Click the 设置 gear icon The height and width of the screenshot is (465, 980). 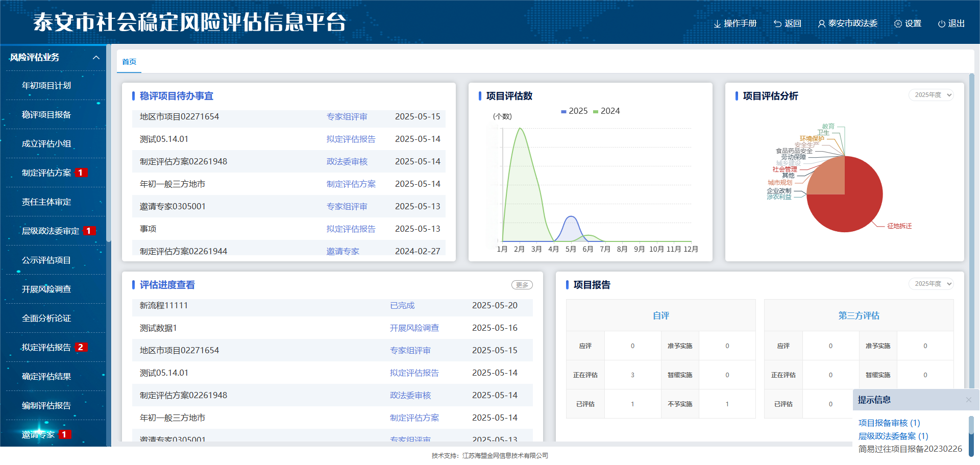[897, 23]
